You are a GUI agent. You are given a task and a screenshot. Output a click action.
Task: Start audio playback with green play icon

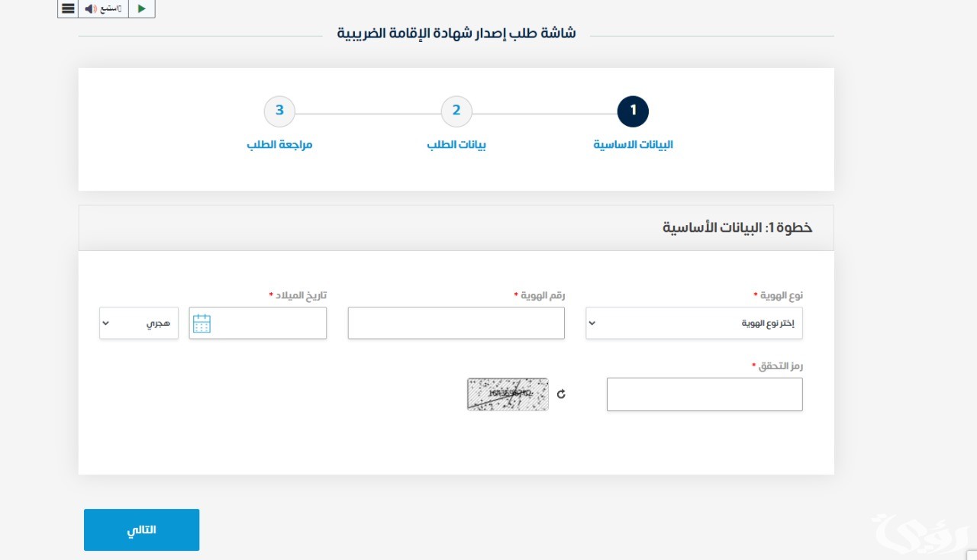(142, 8)
